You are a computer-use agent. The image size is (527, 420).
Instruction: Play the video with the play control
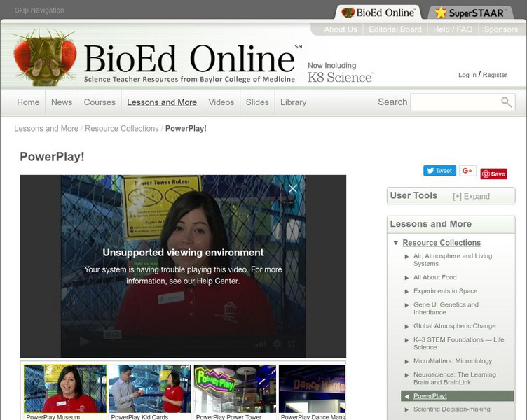coord(84,342)
